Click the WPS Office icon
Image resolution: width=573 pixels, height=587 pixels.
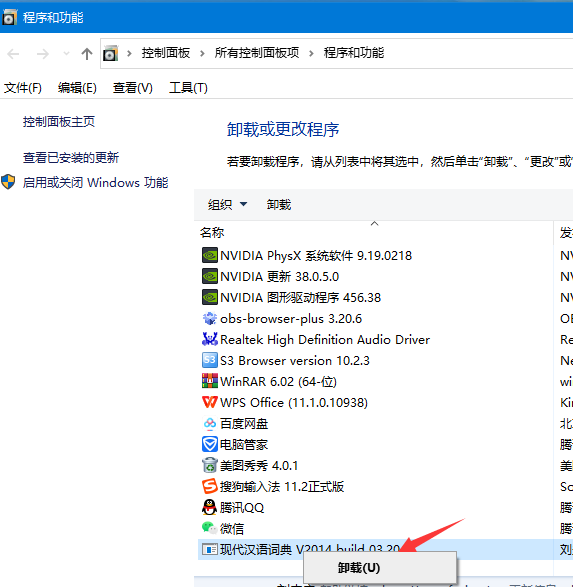(210, 402)
